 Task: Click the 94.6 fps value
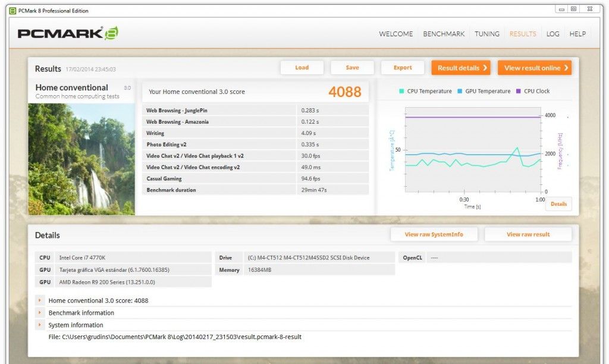pos(310,178)
